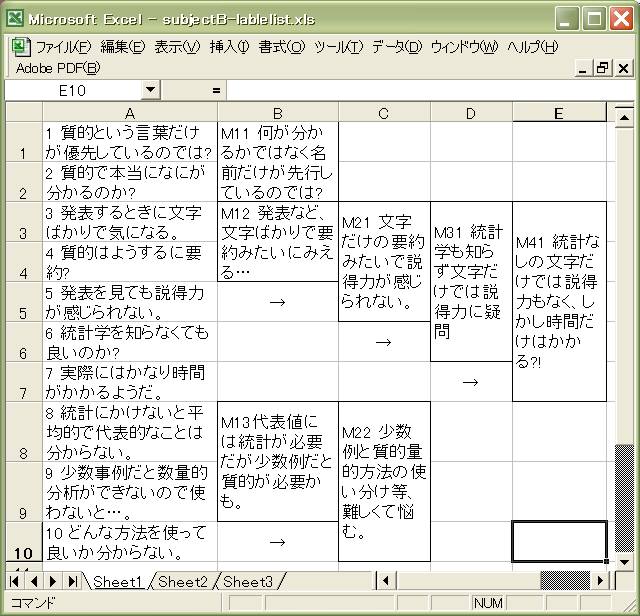Click the M13 merged cell in column B
The height and width of the screenshot is (616, 640).
[x=278, y=462]
